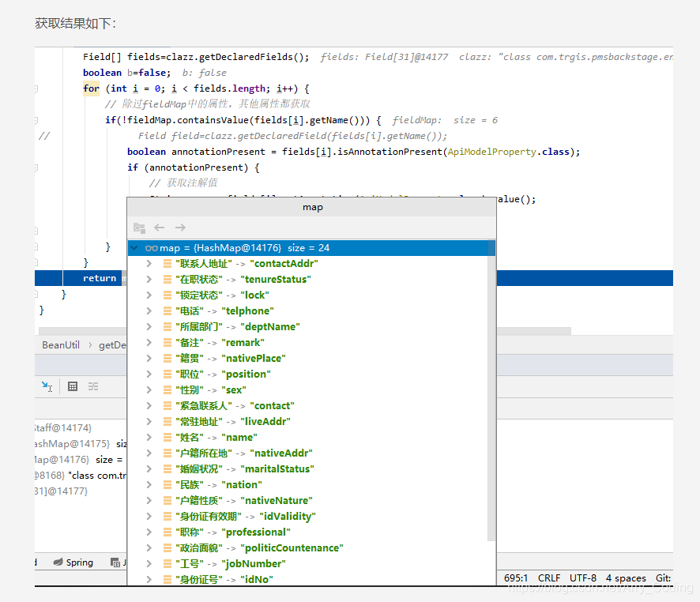The height and width of the screenshot is (602, 700).
Task: Expand the "联系人地址" contactAddr entry
Action: 149,263
